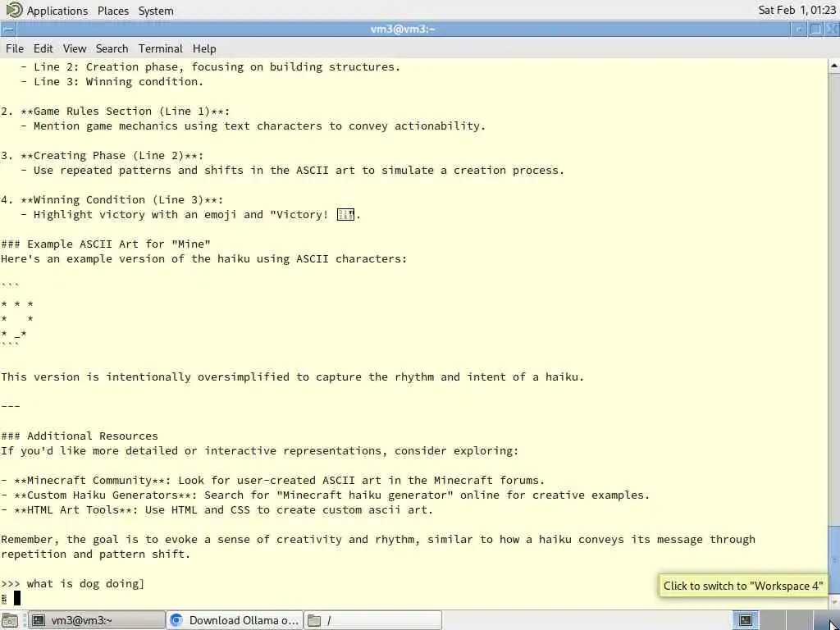The height and width of the screenshot is (630, 840).
Task: Click the MATE logo icon in top panel
Action: pyautogui.click(x=15, y=10)
